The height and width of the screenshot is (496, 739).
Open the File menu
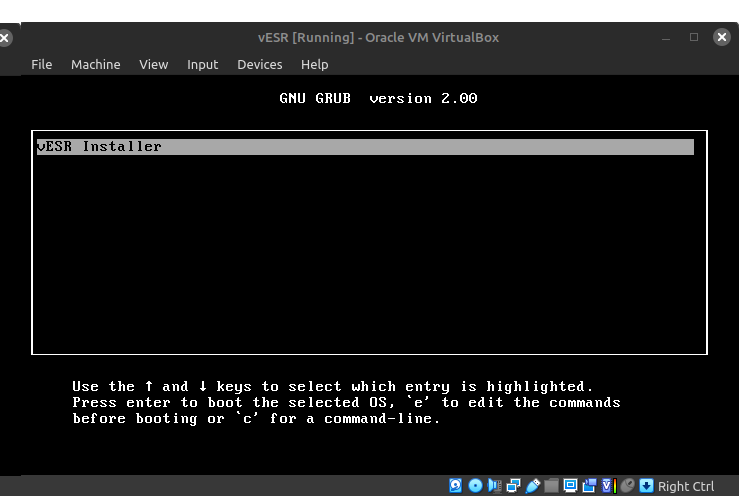41,64
